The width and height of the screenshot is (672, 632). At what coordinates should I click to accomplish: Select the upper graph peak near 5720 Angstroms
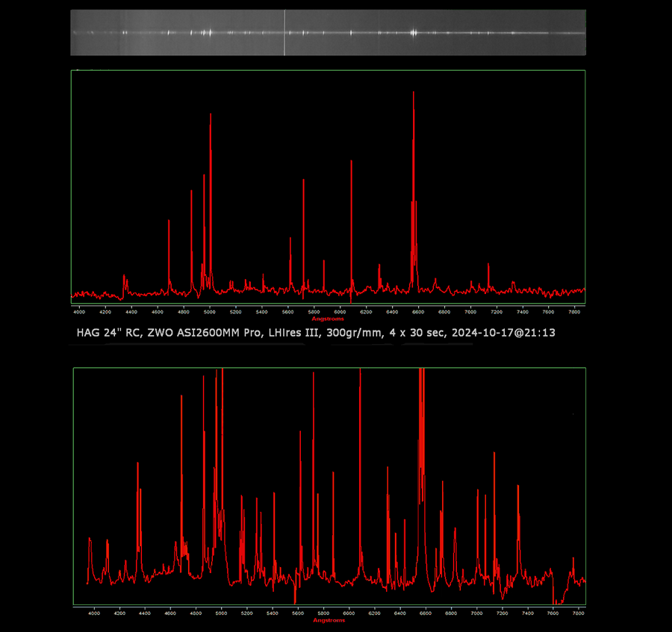[303, 181]
